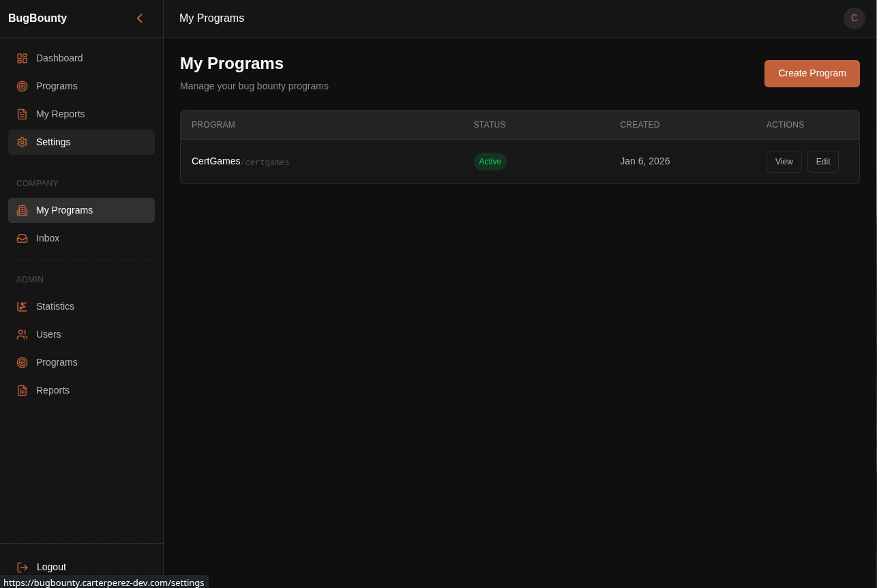Viewport: 877px width, 588px height.
Task: Open the user avatar C menu
Action: click(x=854, y=18)
